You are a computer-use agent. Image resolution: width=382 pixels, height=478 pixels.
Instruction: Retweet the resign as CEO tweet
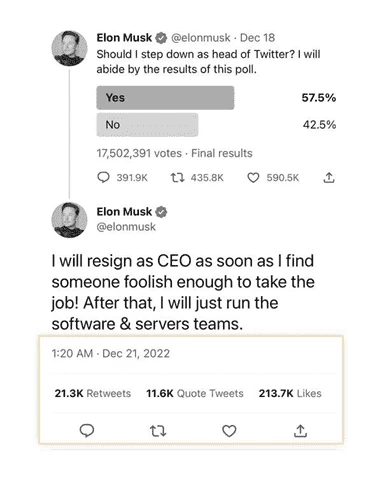pos(158,431)
